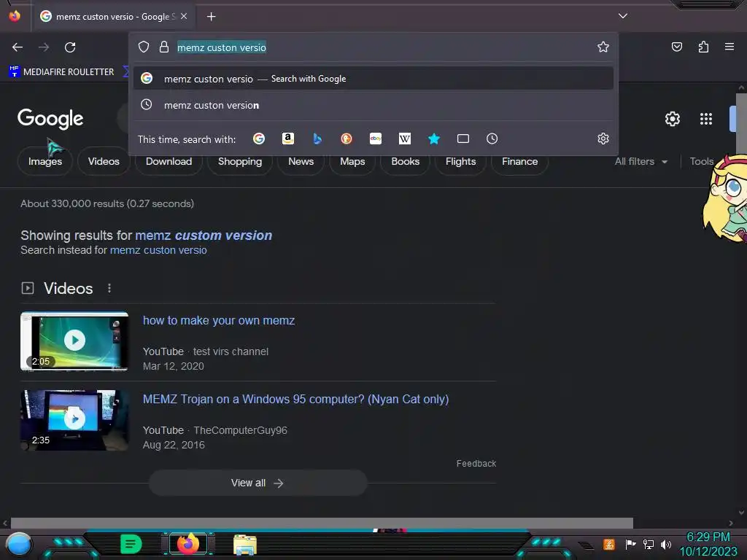Expand the All filters dropdown
This screenshot has width=747, height=560.
point(640,161)
